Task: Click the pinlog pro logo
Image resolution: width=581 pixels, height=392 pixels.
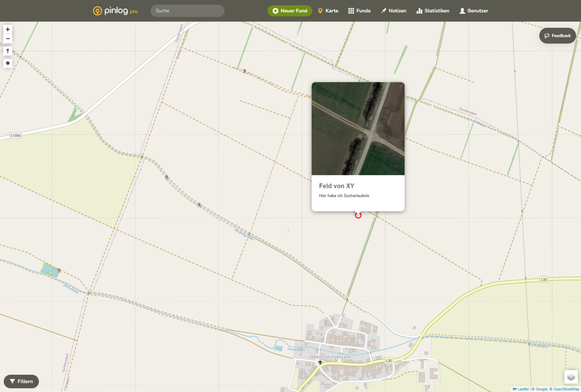Action: [x=115, y=11]
